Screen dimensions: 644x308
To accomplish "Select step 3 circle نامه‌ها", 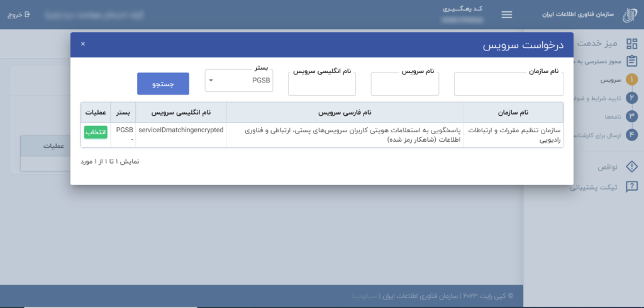I will coord(632,116).
